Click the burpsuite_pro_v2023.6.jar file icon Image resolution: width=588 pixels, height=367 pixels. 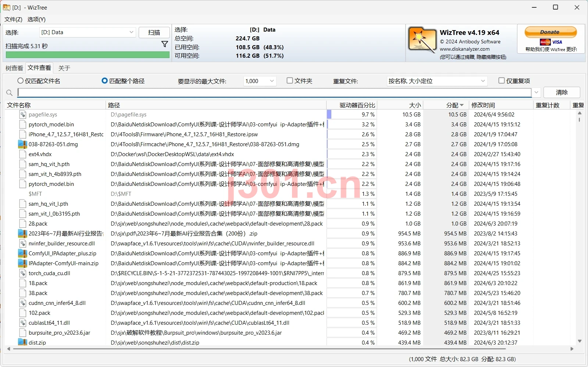[x=22, y=333]
